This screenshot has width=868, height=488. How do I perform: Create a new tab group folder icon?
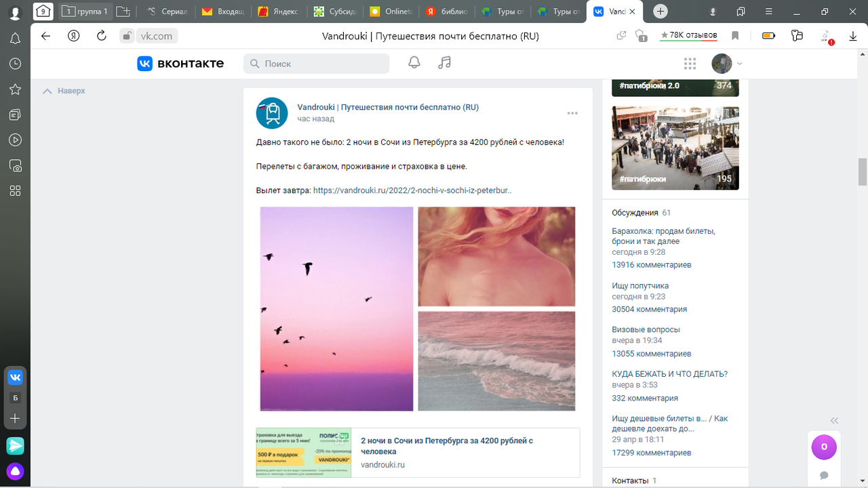[123, 12]
